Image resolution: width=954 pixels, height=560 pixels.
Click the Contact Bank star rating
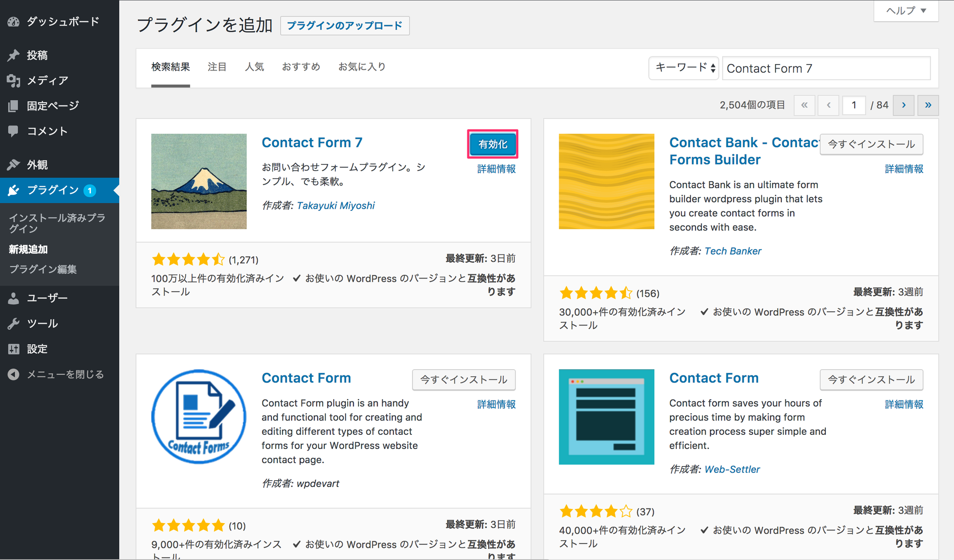[x=596, y=293]
